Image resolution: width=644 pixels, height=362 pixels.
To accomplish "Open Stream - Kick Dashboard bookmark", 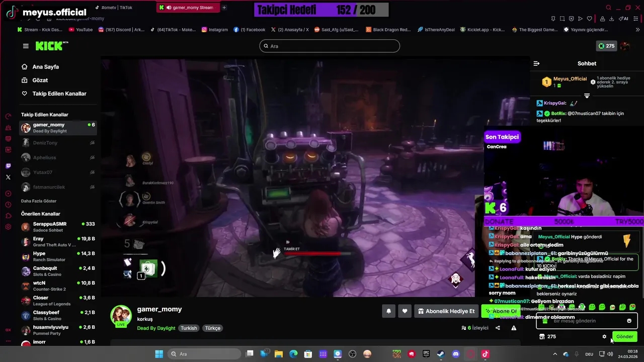I will [40, 30].
